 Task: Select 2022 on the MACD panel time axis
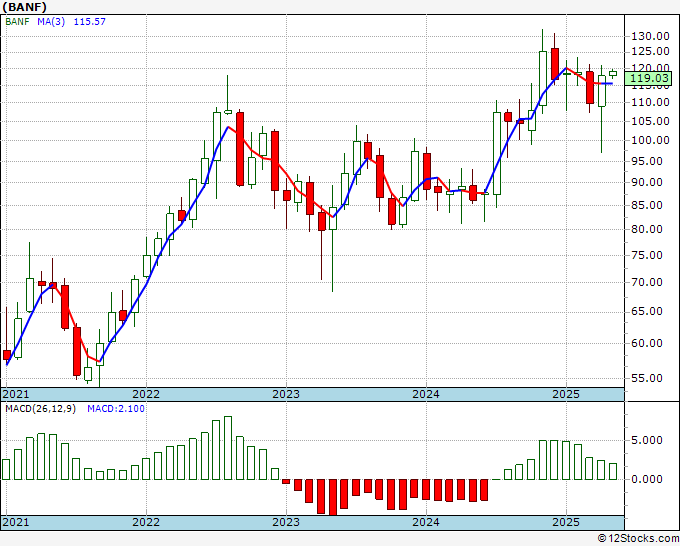click(x=146, y=522)
